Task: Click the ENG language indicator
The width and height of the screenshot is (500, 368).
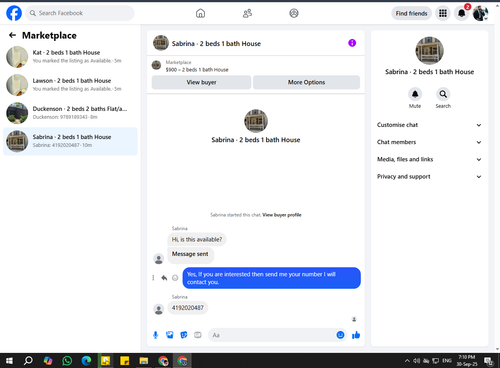Action: pos(447,361)
